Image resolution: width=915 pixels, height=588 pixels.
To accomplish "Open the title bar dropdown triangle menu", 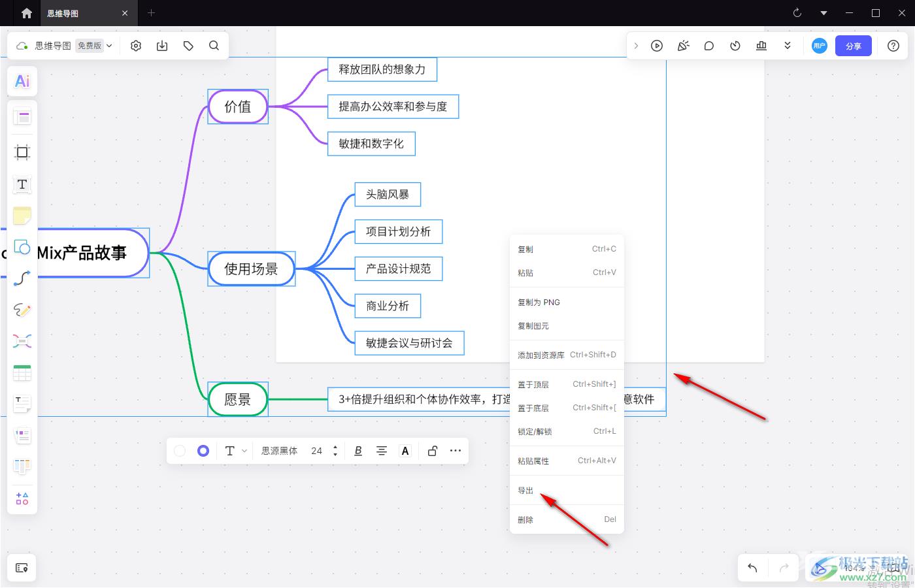I will (823, 13).
